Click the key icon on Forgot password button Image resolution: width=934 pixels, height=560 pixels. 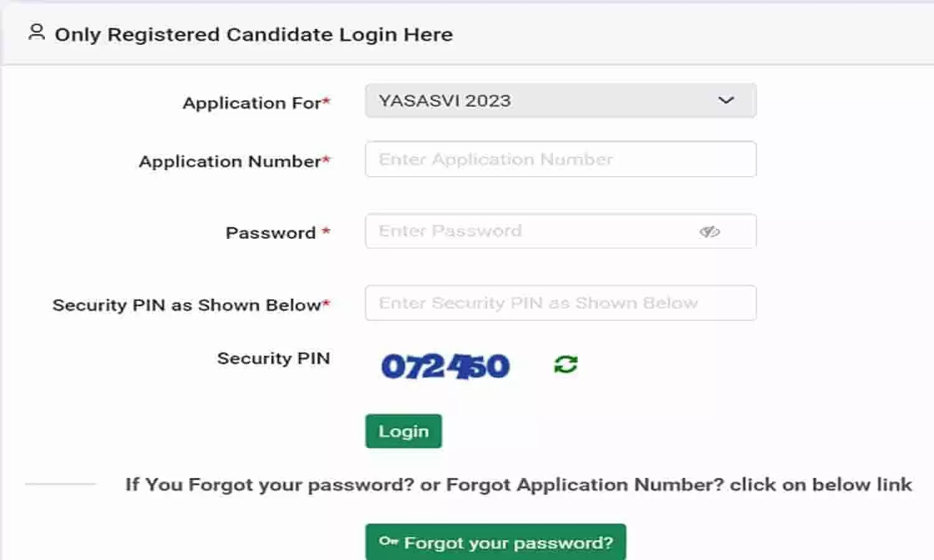pyautogui.click(x=389, y=541)
